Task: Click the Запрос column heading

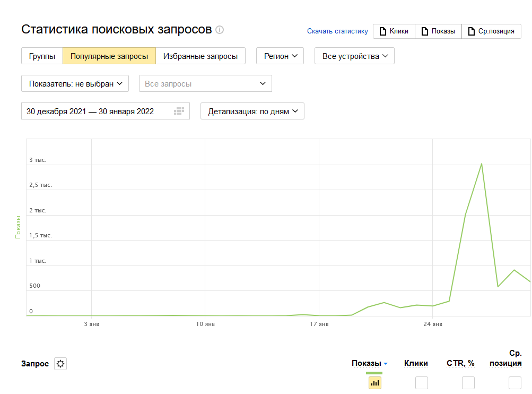Action: click(x=35, y=364)
